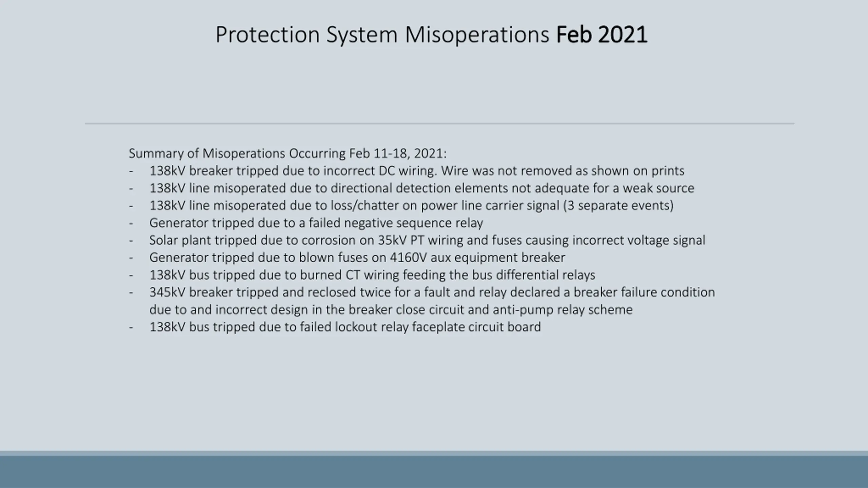This screenshot has width=868, height=488.
Task: Click the Summary of Misoperations Occurring heading line
Action: point(288,154)
